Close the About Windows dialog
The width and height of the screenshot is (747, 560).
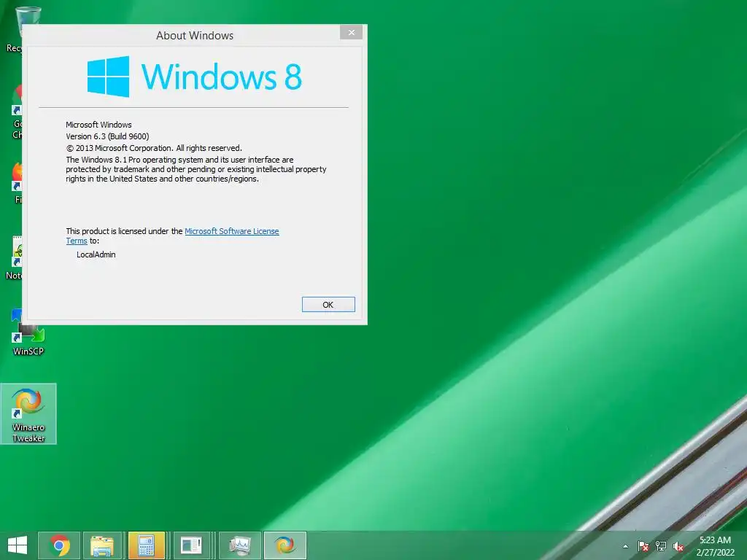click(x=351, y=32)
